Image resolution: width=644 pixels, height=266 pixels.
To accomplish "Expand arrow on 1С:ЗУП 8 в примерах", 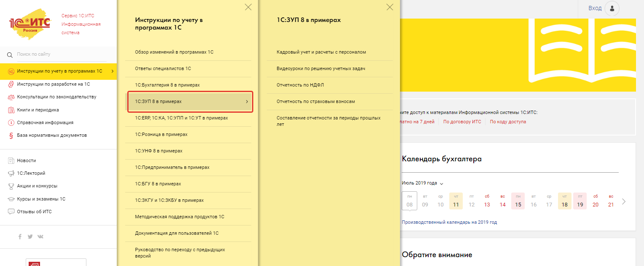I will [x=247, y=102].
